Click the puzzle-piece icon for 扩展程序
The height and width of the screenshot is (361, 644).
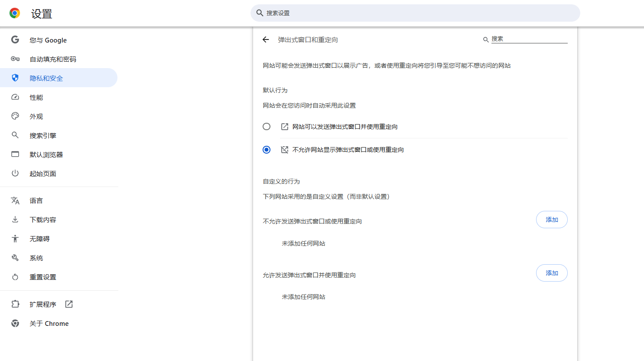point(15,304)
